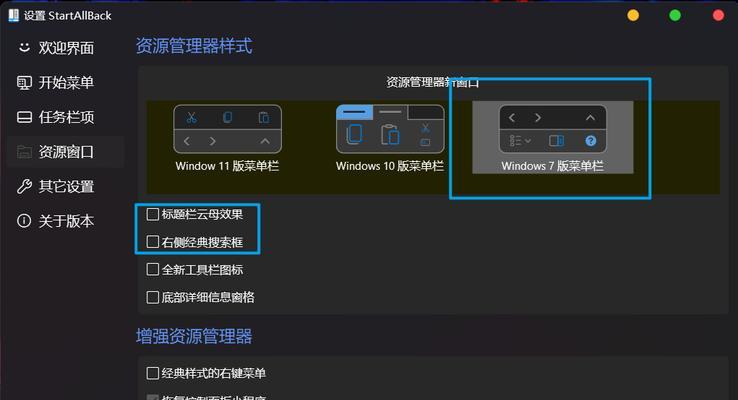Click the wrench icon beside 其它设置
Screen dimensions: 738x400
point(24,186)
